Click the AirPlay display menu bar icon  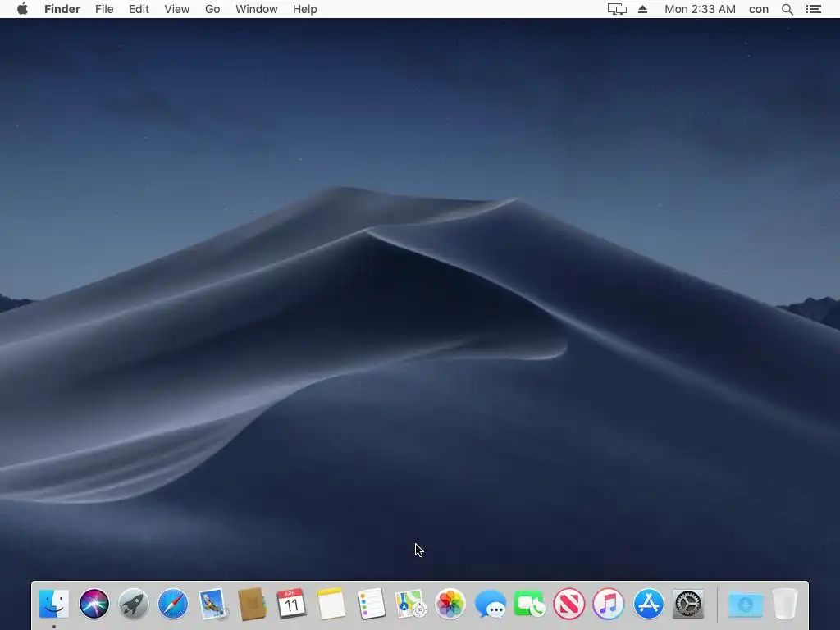tap(617, 9)
